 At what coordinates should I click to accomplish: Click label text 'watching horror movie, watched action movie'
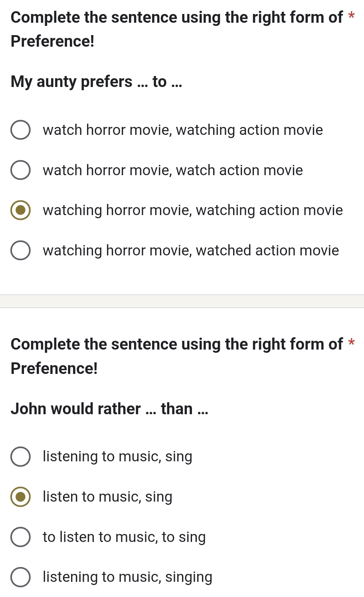click(x=191, y=251)
